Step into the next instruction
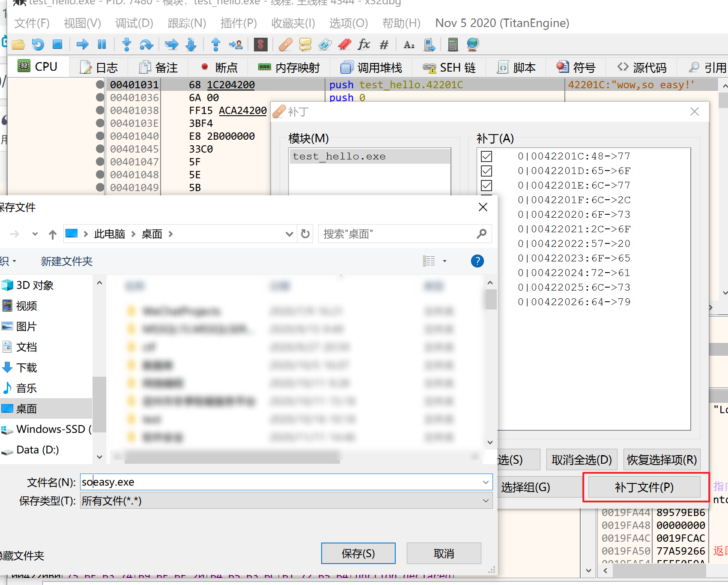This screenshot has height=585, width=728. 126,44
